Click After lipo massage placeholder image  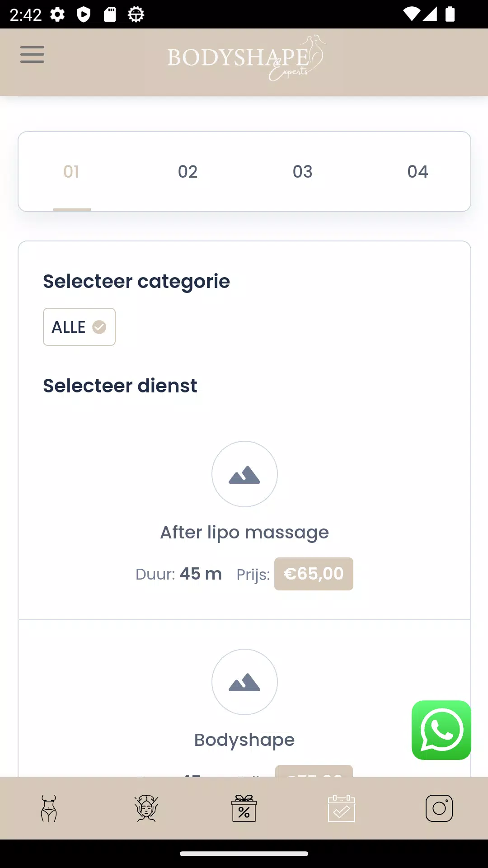(x=244, y=474)
